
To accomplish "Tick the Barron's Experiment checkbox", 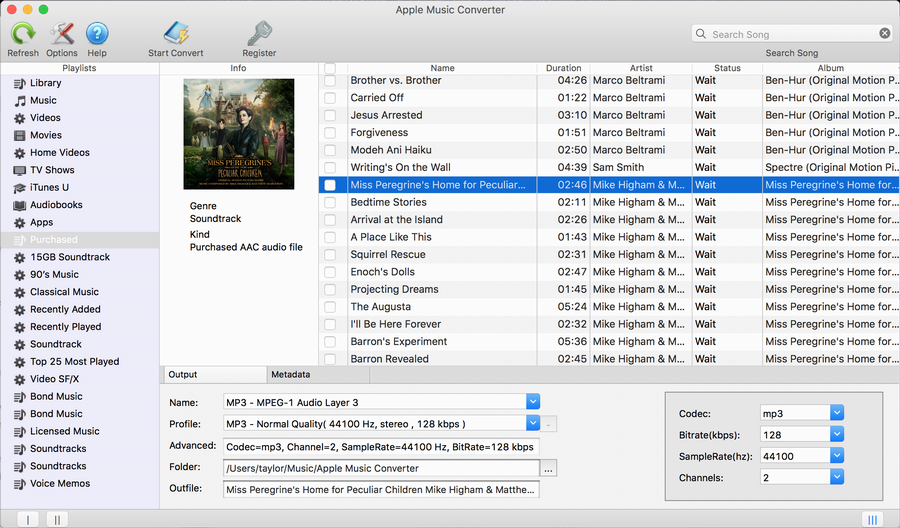I will [x=330, y=342].
